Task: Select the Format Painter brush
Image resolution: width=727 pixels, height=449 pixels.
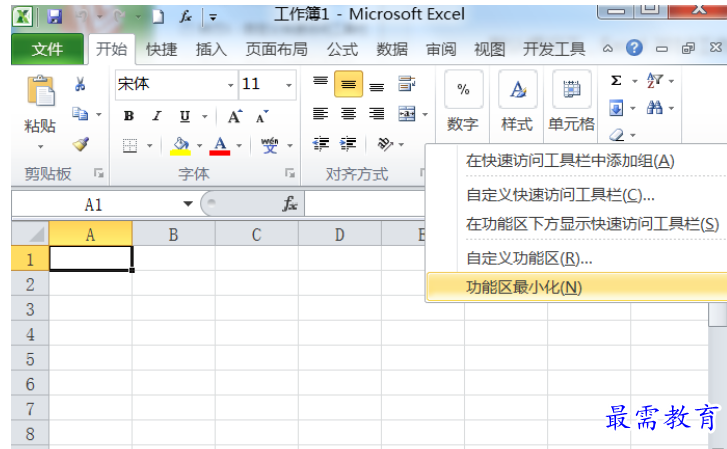Action: pyautogui.click(x=81, y=144)
